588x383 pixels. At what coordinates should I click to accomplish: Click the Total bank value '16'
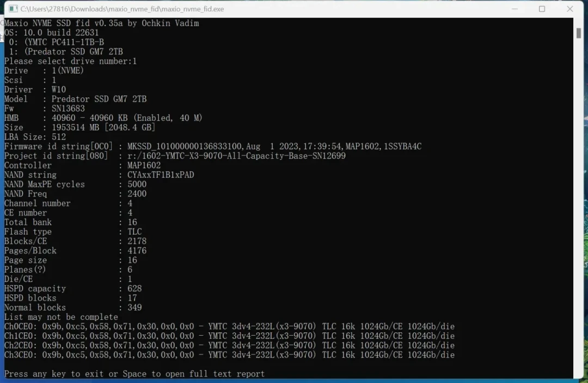(132, 222)
